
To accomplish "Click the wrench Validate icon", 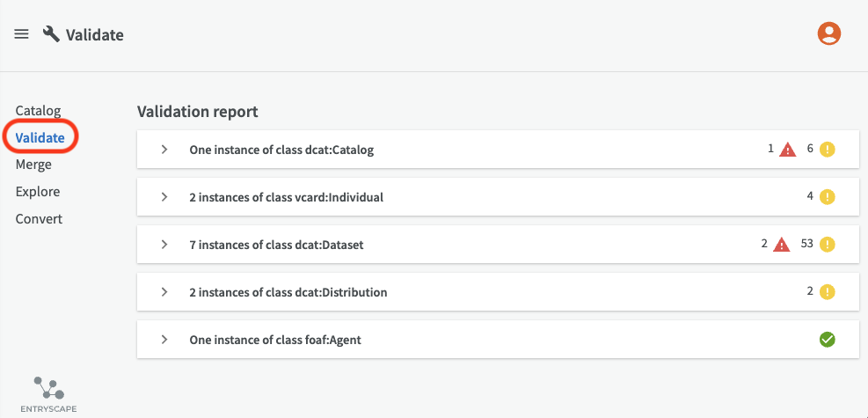I will tap(51, 34).
